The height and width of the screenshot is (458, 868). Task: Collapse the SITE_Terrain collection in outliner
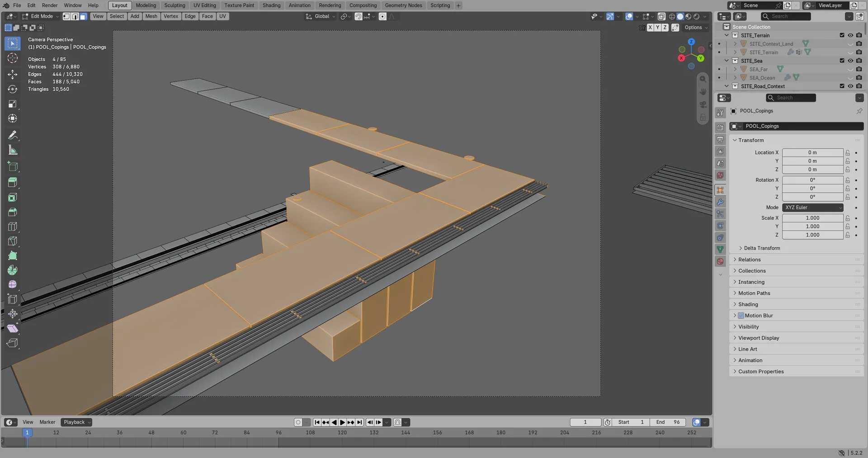[x=726, y=35]
